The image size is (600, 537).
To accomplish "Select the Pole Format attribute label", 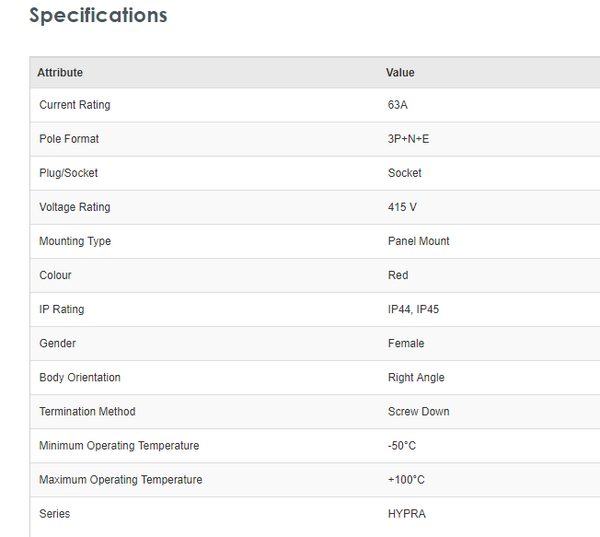I will (x=69, y=139).
